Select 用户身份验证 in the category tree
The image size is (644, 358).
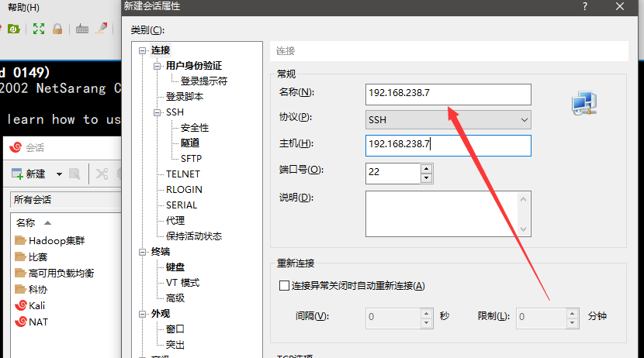[194, 66]
